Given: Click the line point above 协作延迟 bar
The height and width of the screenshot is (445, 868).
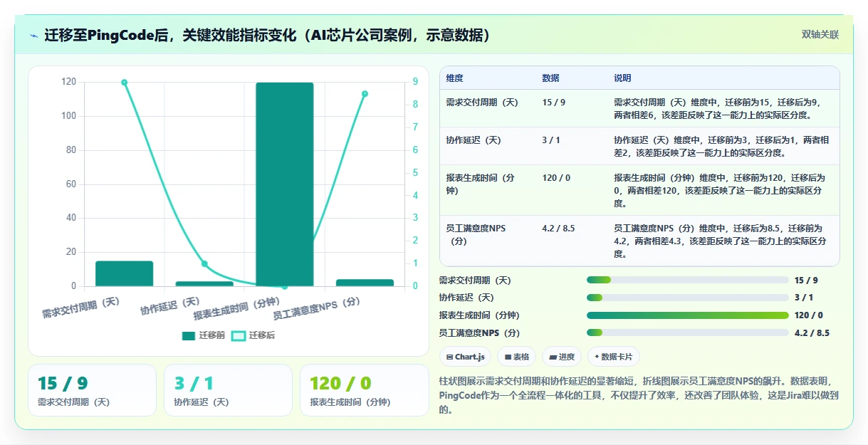Looking at the screenshot, I should (x=204, y=264).
